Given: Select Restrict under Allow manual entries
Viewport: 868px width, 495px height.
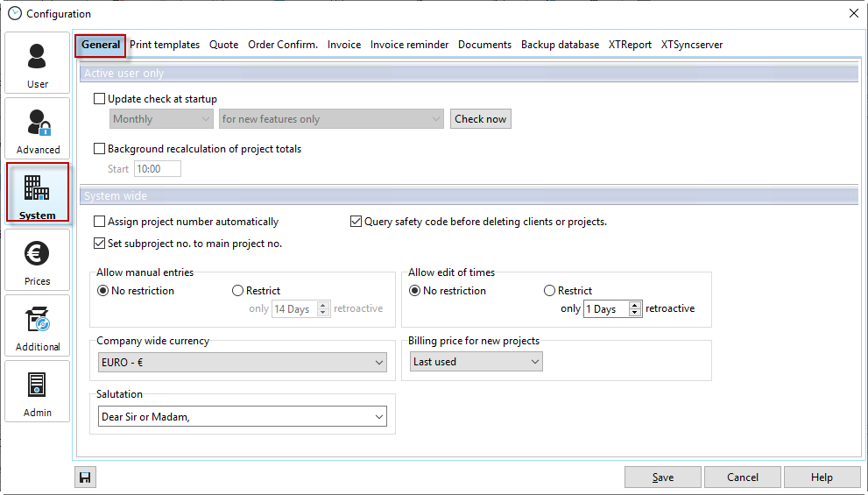Looking at the screenshot, I should click(237, 291).
